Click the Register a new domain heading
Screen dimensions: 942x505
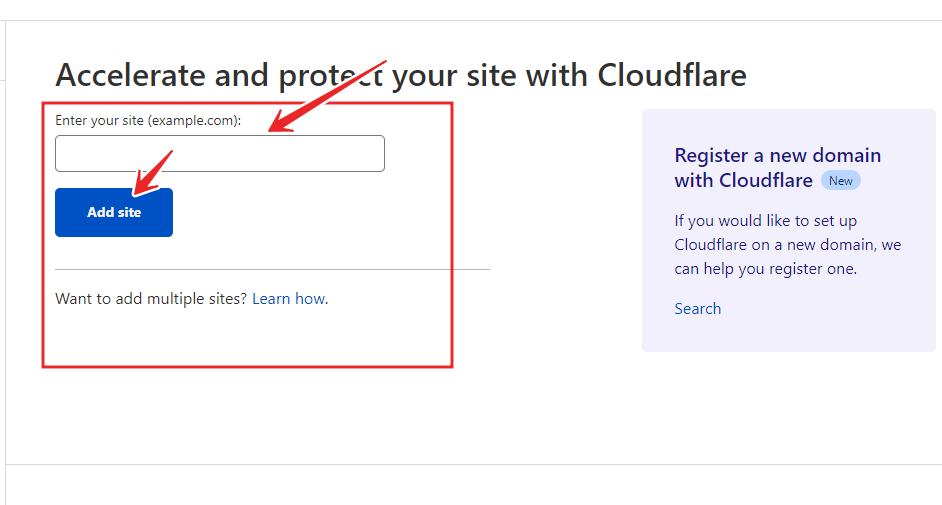point(777,156)
